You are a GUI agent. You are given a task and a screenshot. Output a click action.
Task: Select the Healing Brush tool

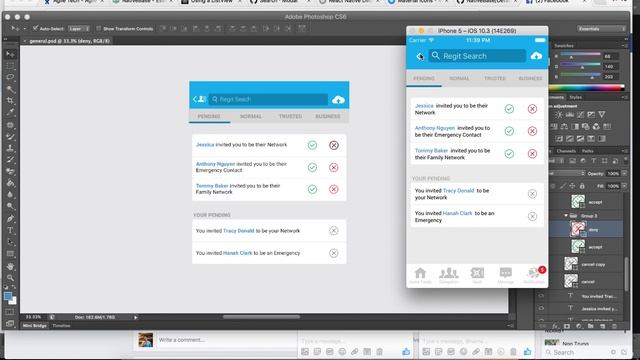(x=10, y=125)
